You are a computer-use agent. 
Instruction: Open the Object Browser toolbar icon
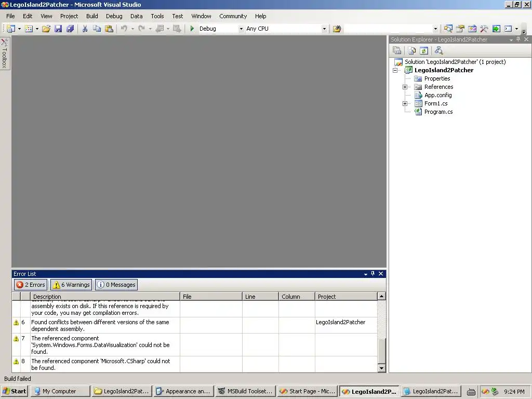(472, 29)
